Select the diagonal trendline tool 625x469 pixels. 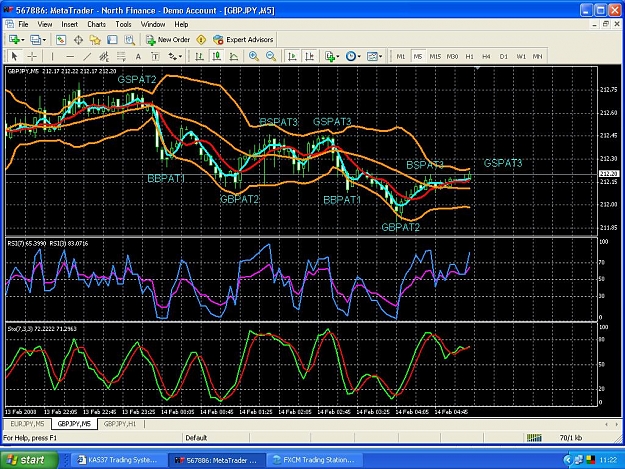coord(87,56)
